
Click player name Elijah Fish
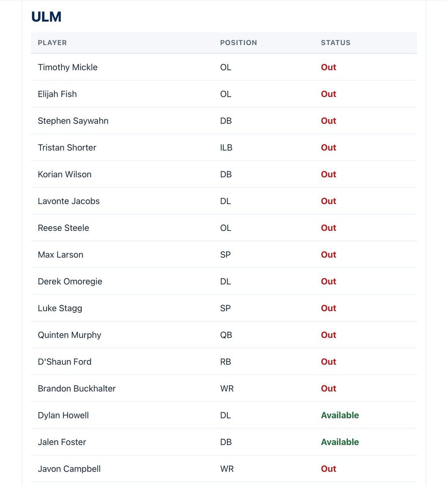click(57, 94)
